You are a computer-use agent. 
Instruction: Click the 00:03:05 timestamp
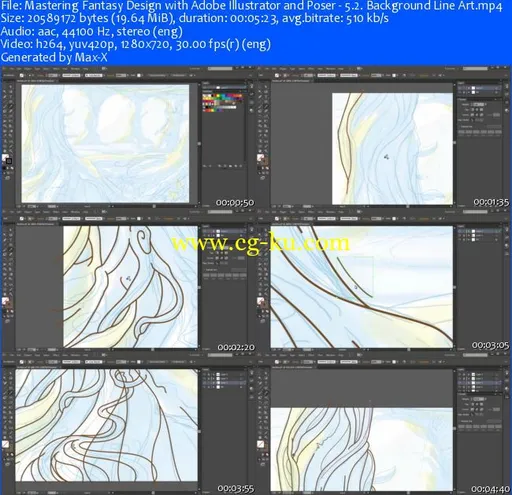490,345
